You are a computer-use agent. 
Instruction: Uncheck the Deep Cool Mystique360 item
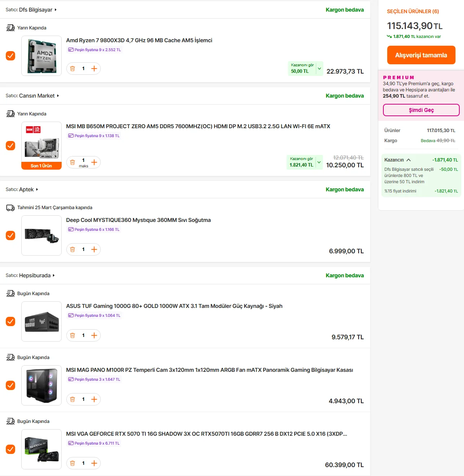click(x=10, y=235)
